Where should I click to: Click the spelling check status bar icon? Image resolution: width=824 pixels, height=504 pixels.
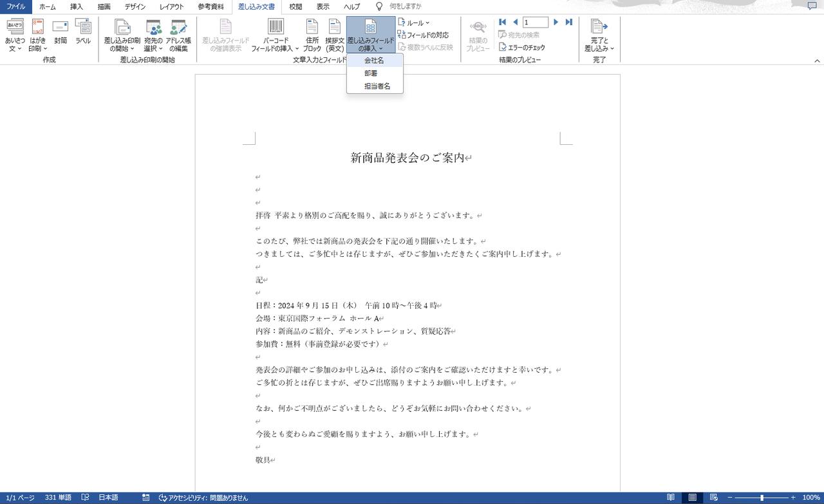(x=85, y=498)
